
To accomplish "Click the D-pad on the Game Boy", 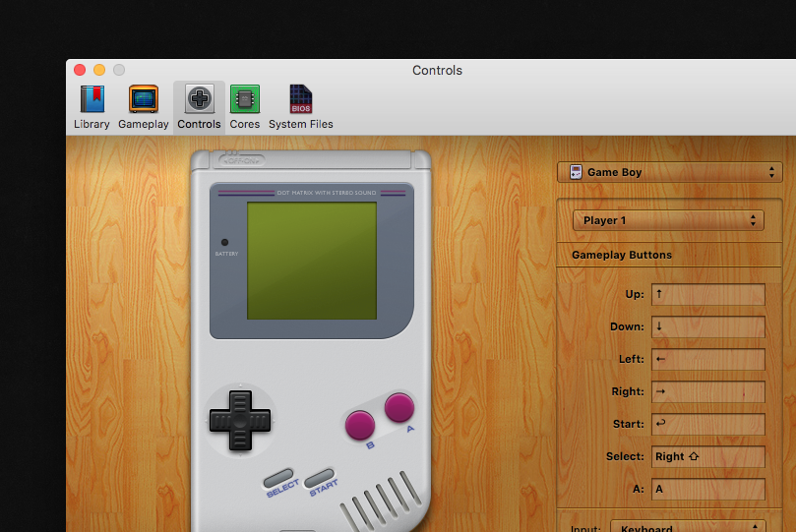I will tap(240, 421).
